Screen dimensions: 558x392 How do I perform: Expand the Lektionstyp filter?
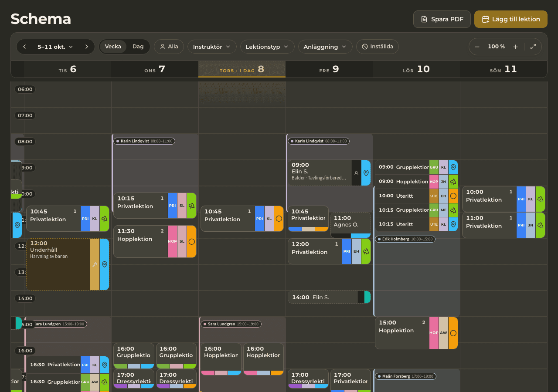[267, 47]
